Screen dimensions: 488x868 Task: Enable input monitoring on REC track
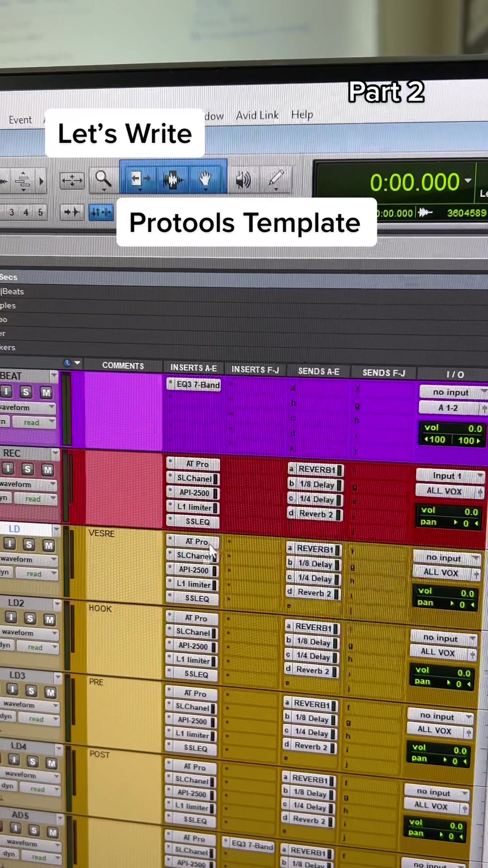(x=8, y=468)
